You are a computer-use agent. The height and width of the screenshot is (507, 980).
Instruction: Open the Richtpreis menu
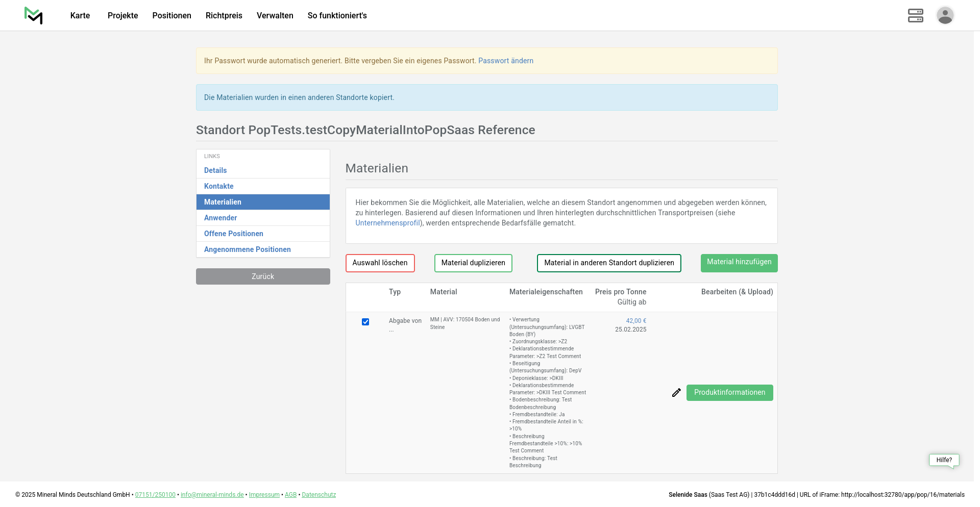click(224, 15)
